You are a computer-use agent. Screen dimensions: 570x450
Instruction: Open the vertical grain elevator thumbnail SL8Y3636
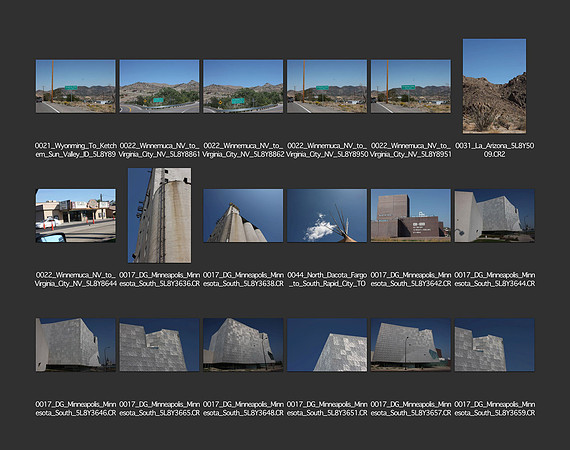click(159, 215)
